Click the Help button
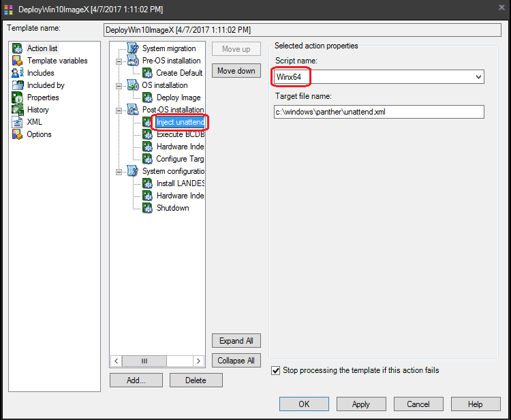This screenshot has width=511, height=420. 476,404
